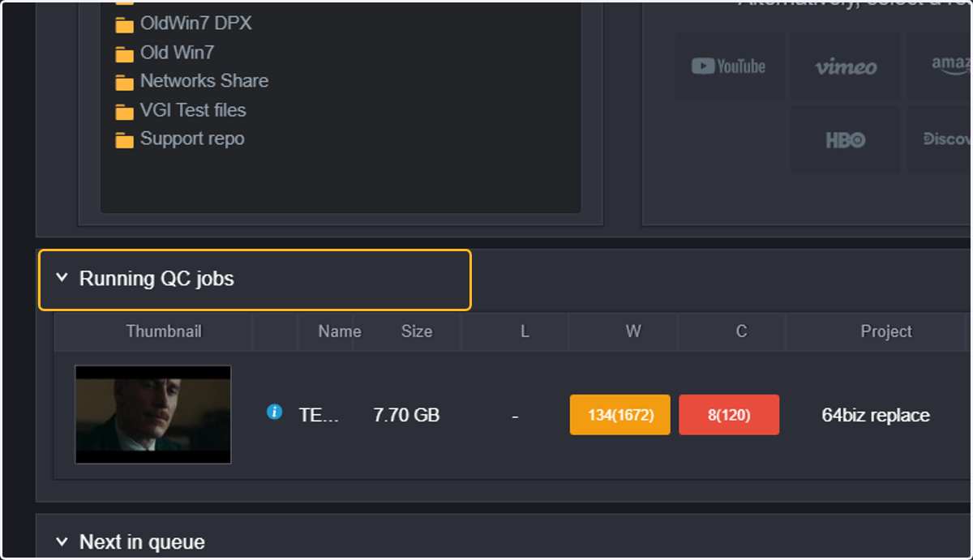Click the OldWin7 DPX folder icon

point(124,25)
